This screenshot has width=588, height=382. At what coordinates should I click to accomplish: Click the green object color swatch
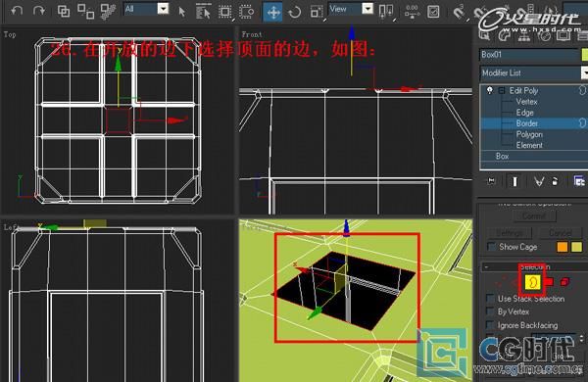[x=585, y=55]
